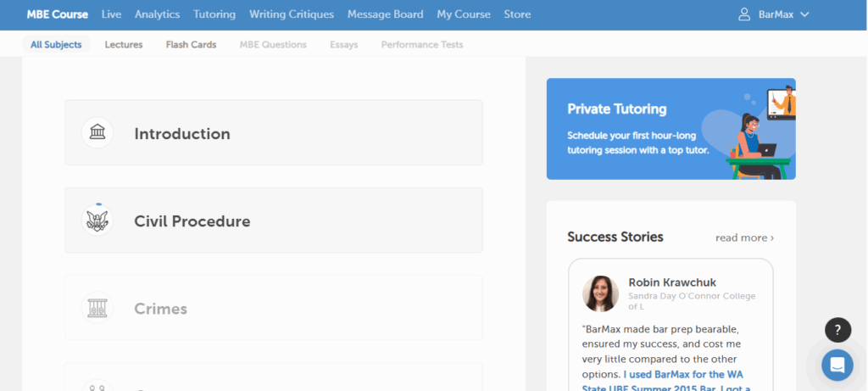Click the Civil Procedure eagle seal icon
Image resolution: width=868 pixels, height=391 pixels.
97,221
